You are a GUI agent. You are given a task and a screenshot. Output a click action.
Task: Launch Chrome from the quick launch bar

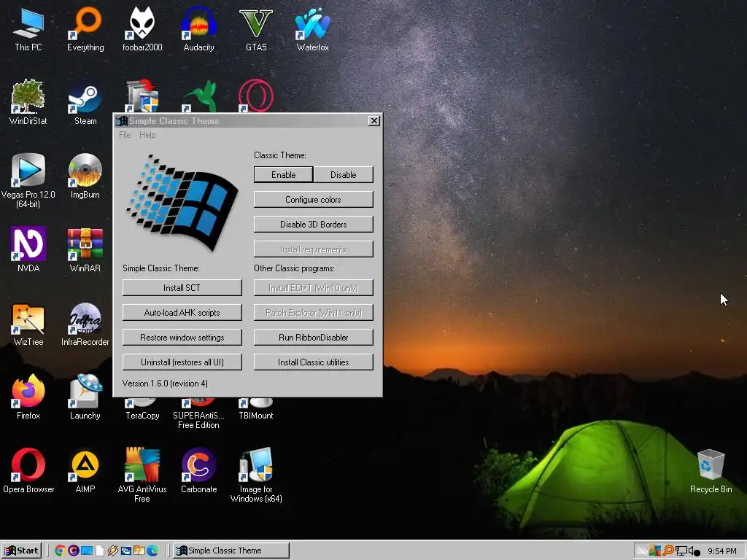click(x=60, y=551)
